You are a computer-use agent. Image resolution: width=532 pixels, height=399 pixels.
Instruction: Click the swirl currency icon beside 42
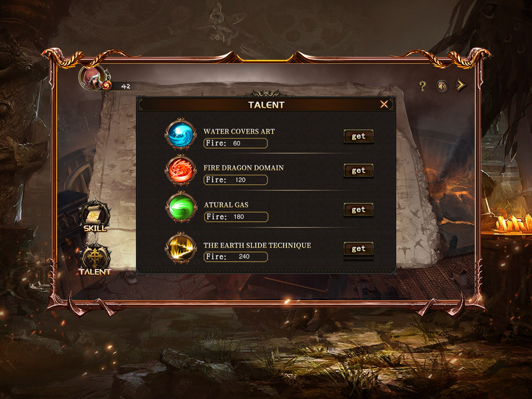[x=107, y=85]
